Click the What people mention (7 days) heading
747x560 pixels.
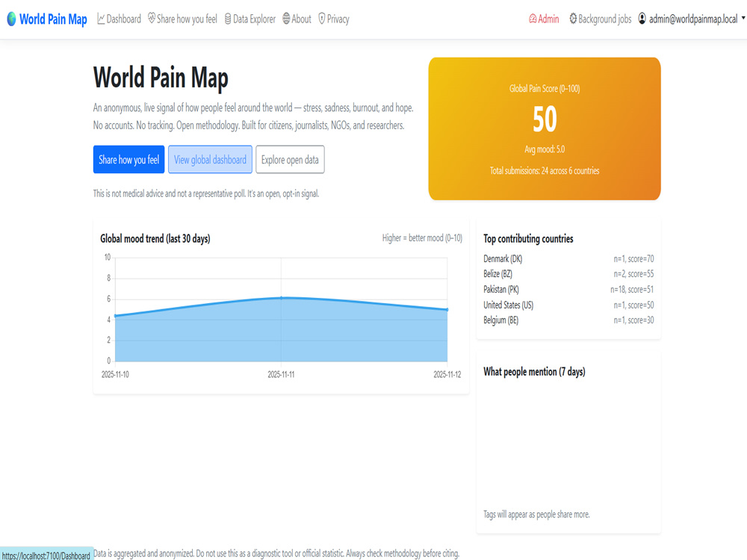click(x=534, y=371)
